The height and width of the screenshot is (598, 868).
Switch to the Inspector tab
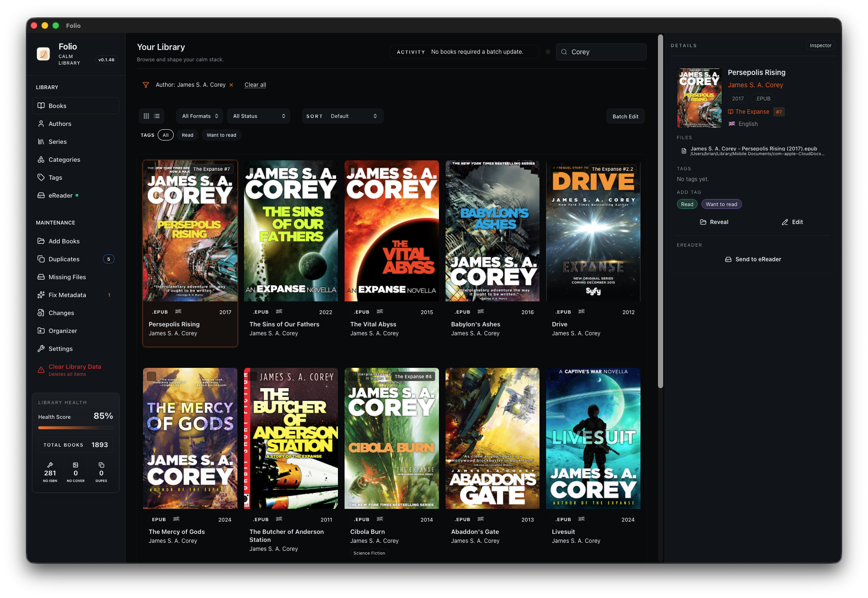pyautogui.click(x=820, y=45)
